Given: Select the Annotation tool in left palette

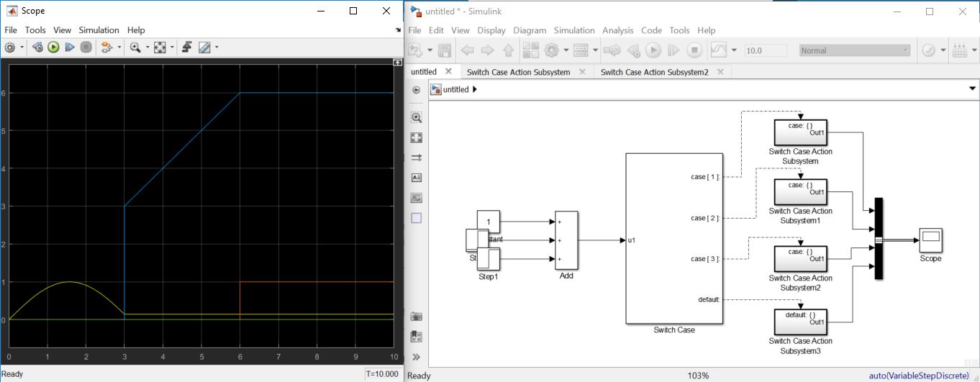Looking at the screenshot, I should (416, 178).
